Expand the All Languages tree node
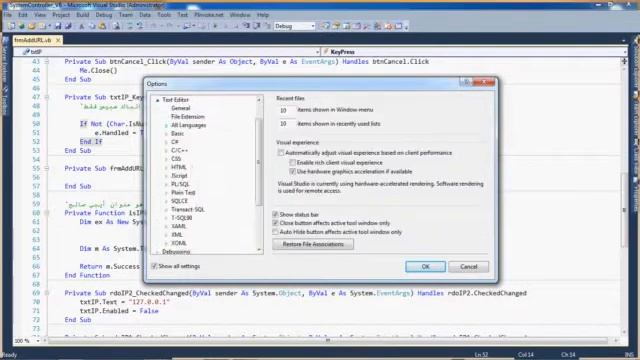This screenshot has height=360, width=640. pyautogui.click(x=166, y=125)
